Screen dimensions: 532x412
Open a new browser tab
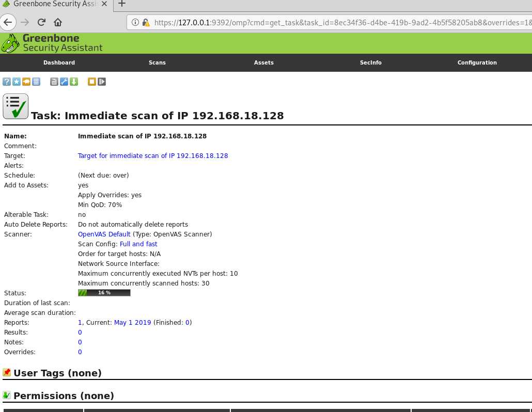coord(122,4)
